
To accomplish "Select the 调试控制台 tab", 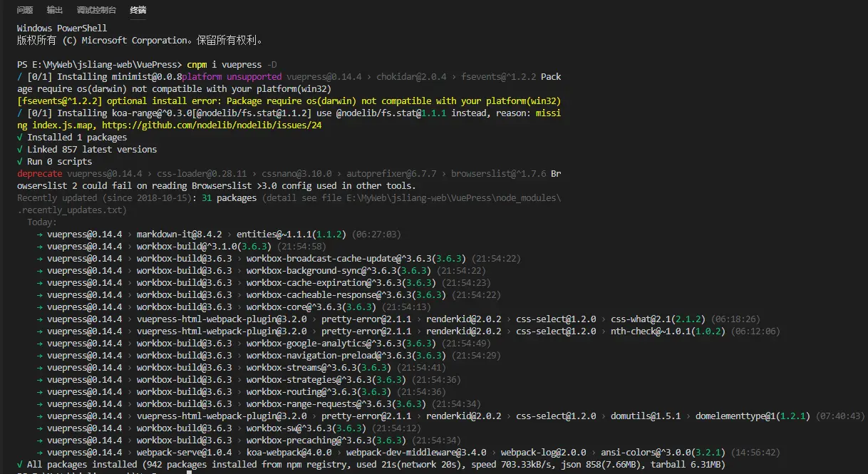I will pyautogui.click(x=96, y=10).
